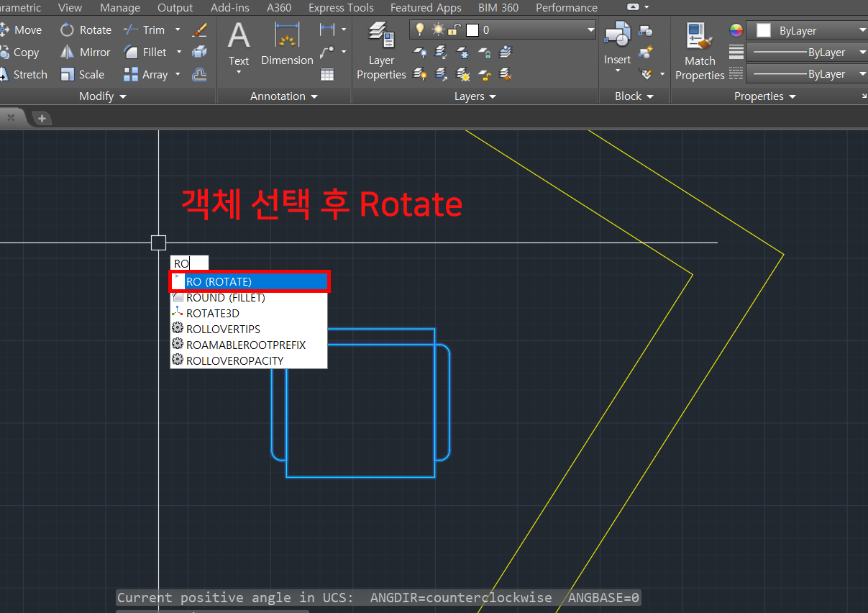Click the Edit Attributes icon
Viewport: 868px width, 613px height.
[646, 73]
